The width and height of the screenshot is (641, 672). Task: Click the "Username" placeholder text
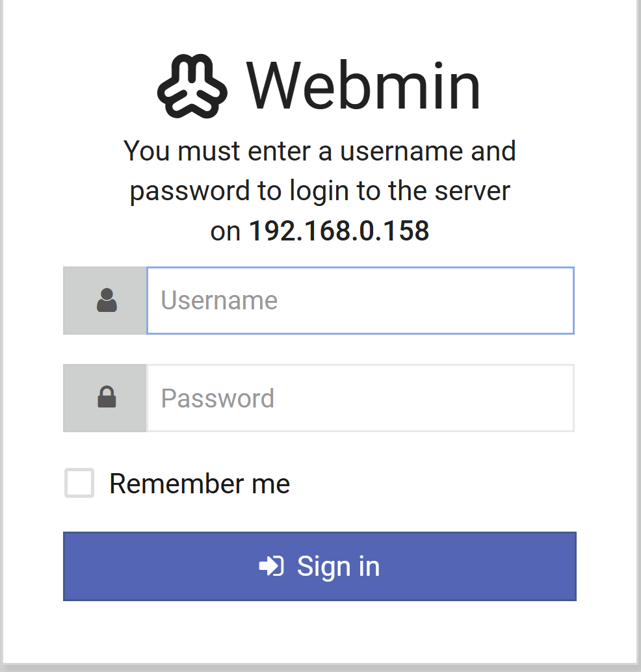tap(219, 301)
